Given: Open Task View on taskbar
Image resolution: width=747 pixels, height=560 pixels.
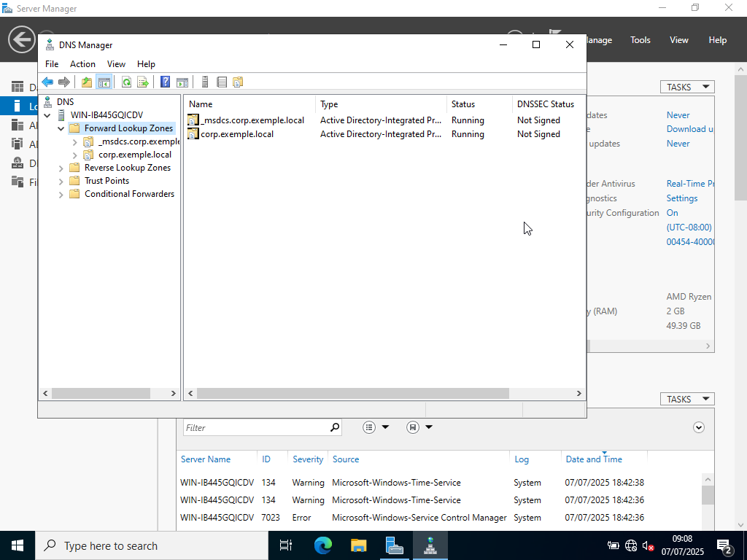Looking at the screenshot, I should (x=286, y=545).
